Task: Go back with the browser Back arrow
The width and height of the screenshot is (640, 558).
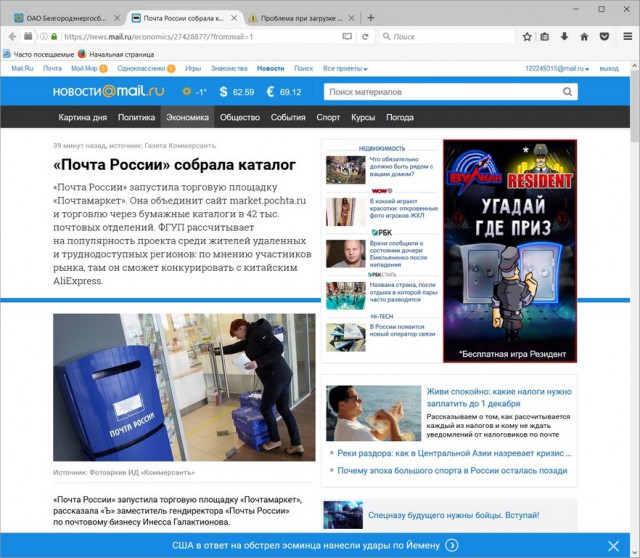Action: 13,37
